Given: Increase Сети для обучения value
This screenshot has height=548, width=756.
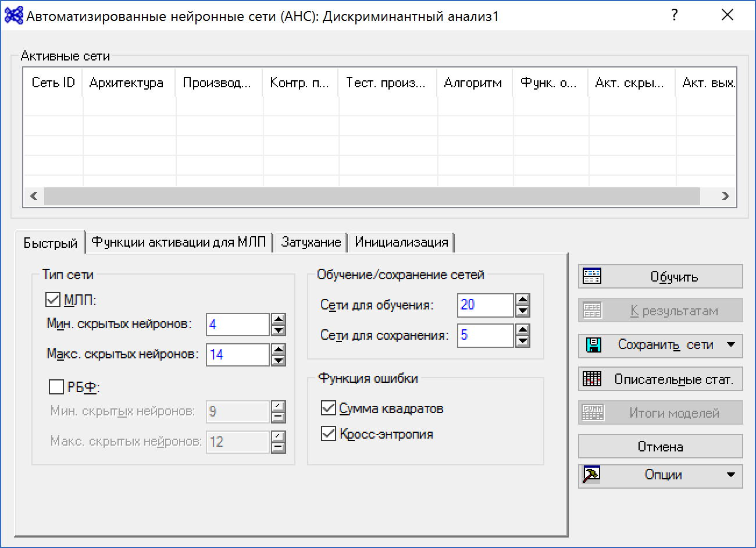Looking at the screenshot, I should [523, 299].
